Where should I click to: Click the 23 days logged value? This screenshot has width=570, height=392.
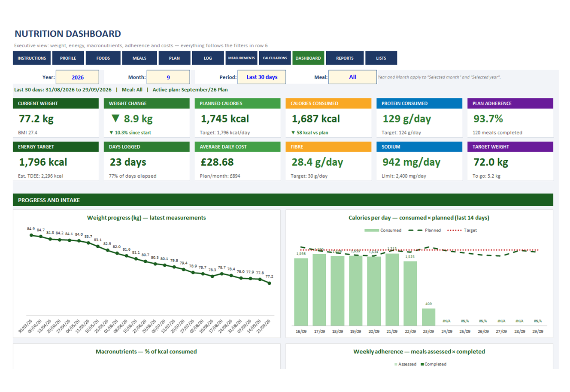coord(128,162)
